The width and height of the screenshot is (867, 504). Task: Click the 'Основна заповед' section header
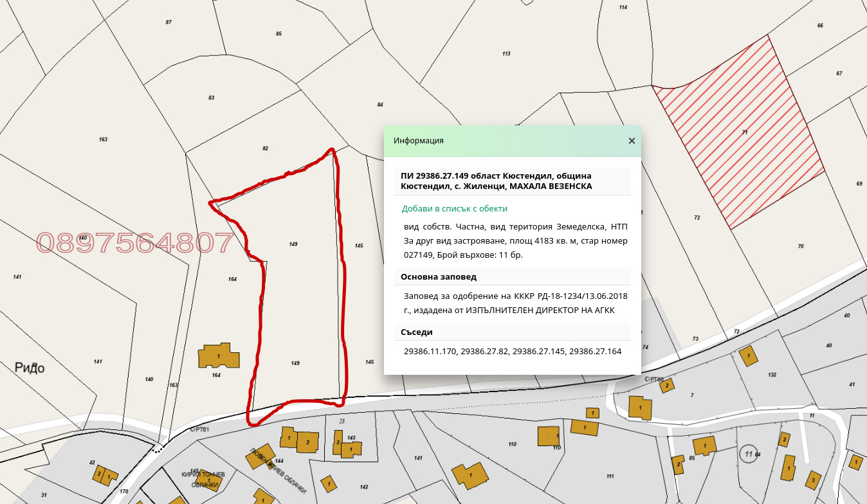coord(439,276)
